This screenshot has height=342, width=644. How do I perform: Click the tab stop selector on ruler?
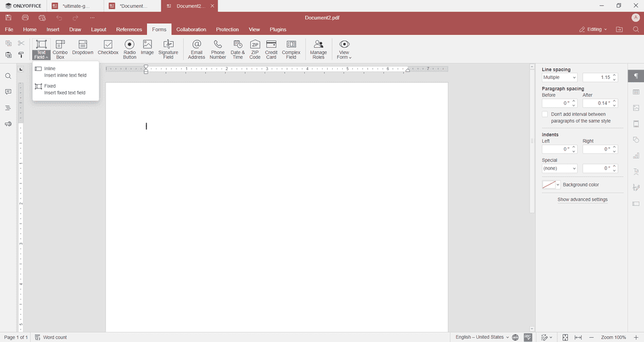pos(21,69)
